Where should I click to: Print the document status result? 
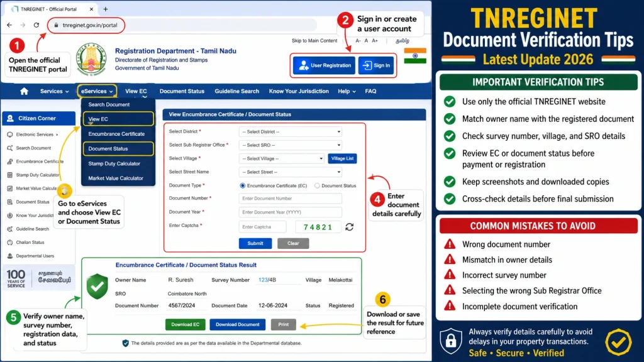(284, 325)
